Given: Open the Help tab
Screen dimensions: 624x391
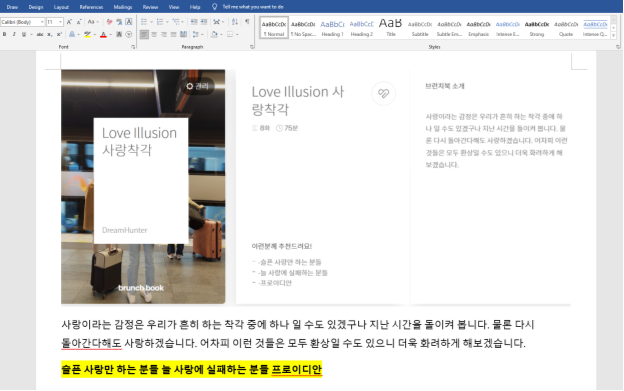Looking at the screenshot, I should [x=195, y=7].
